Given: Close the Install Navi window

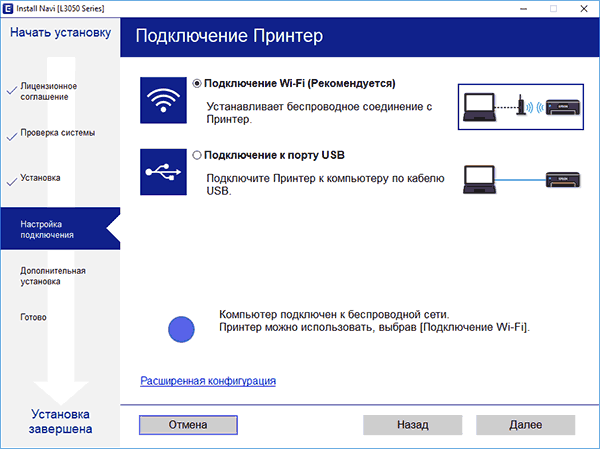Looking at the screenshot, I should pos(584,8).
